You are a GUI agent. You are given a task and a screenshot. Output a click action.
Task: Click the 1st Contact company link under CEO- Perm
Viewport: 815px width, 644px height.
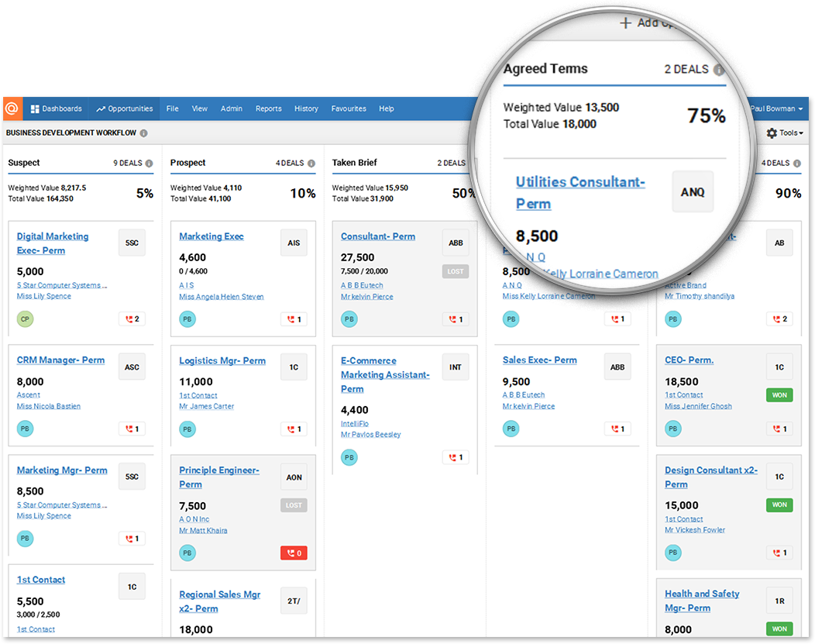tap(683, 395)
